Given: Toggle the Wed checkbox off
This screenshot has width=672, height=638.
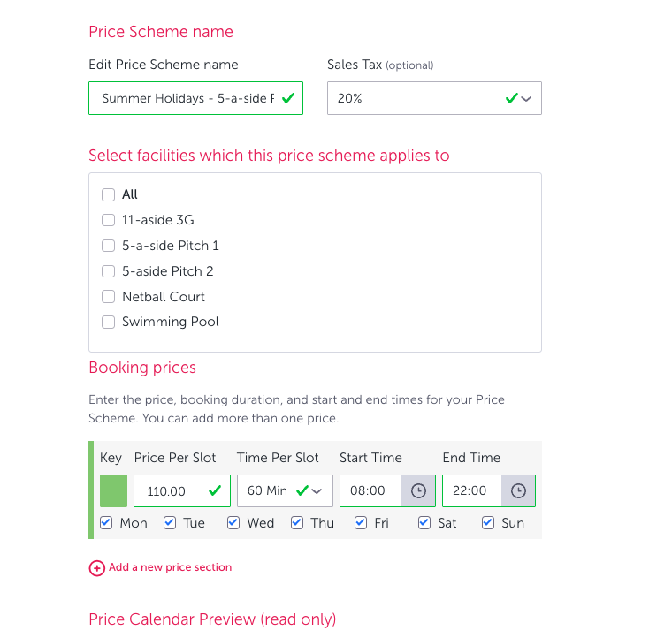Looking at the screenshot, I should [233, 523].
